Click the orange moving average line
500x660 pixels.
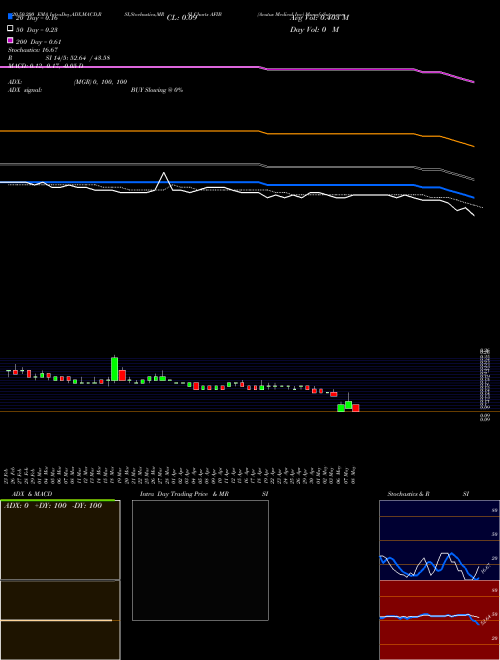pos(237,133)
